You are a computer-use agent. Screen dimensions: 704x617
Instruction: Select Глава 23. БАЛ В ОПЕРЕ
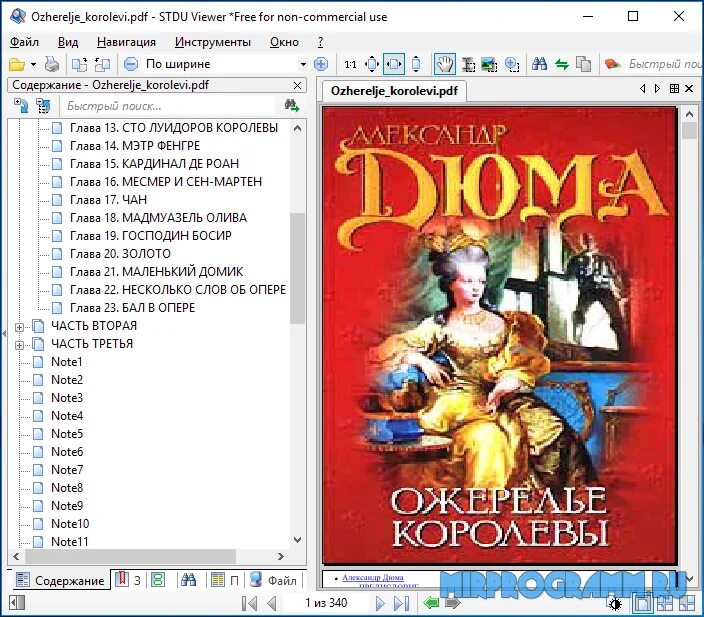pyautogui.click(x=132, y=308)
